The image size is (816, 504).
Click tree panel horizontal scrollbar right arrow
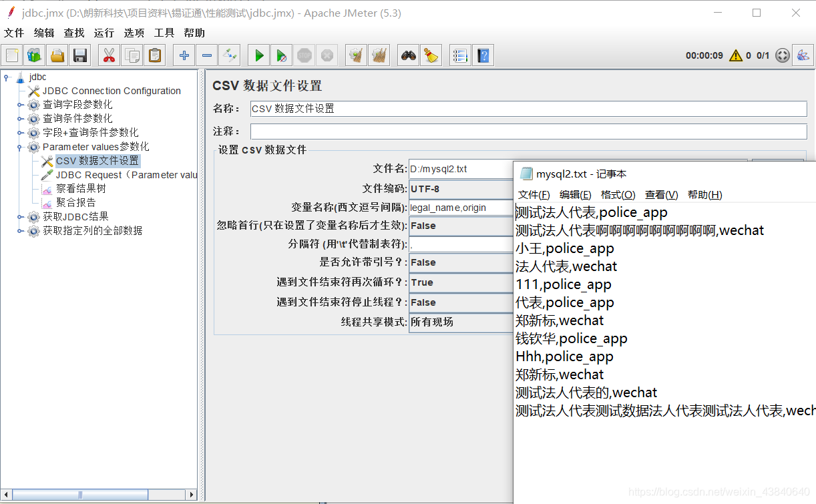192,495
